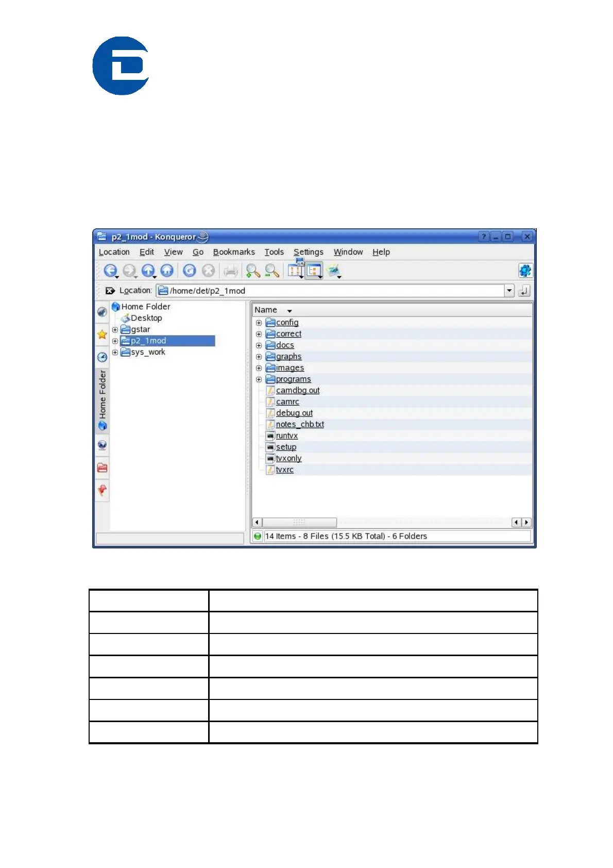
Task: Open the docs folder link
Action: pyautogui.click(x=285, y=345)
